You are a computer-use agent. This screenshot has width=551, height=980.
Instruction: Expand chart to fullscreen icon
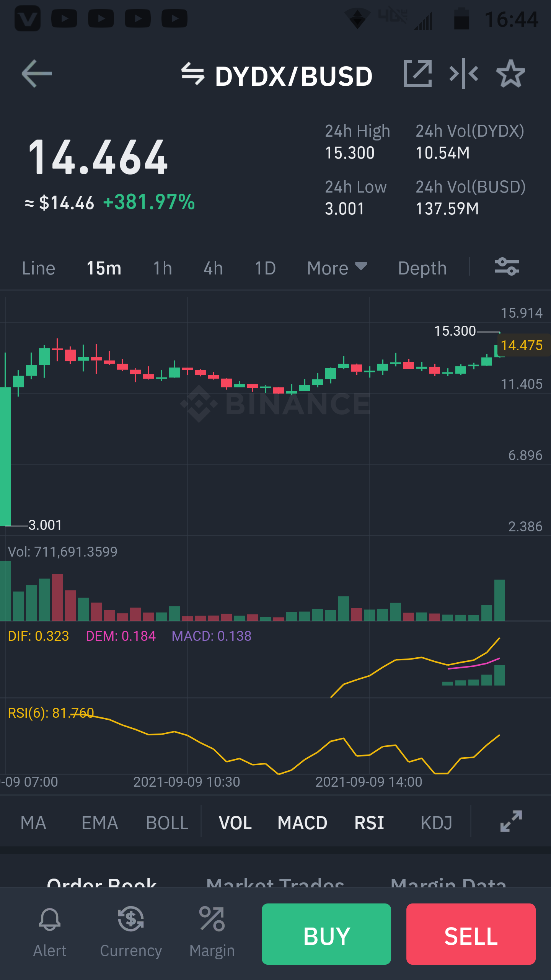[511, 821]
